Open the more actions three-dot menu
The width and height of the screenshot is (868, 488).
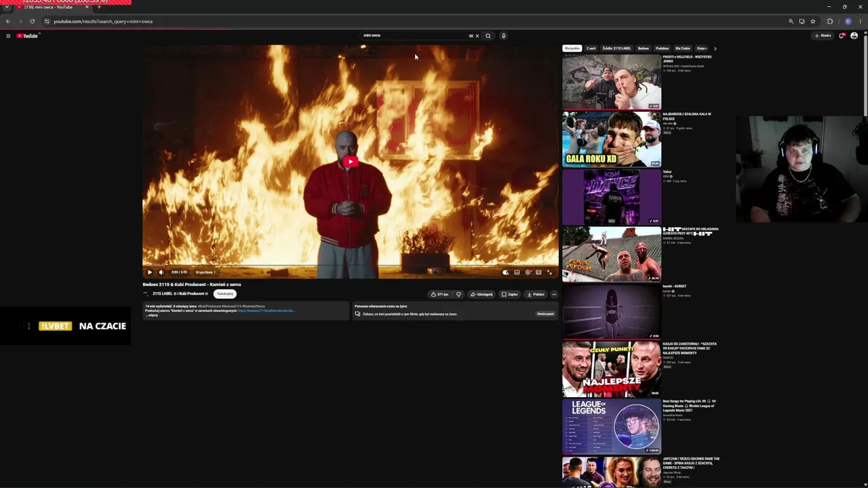coord(554,294)
